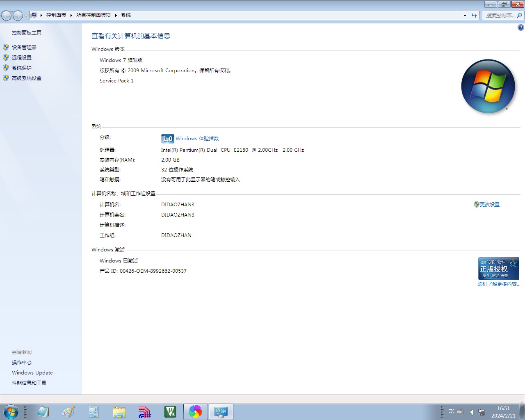Open address bar history dropdown
The width and height of the screenshot is (525, 420).
point(465,15)
